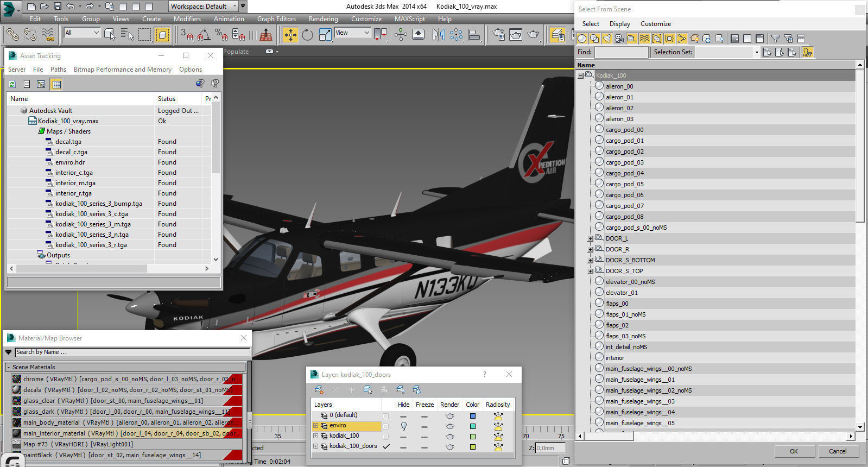This screenshot has width=868, height=467.
Task: Toggle Display Geometry filter in Select From Scene
Action: coord(582,39)
